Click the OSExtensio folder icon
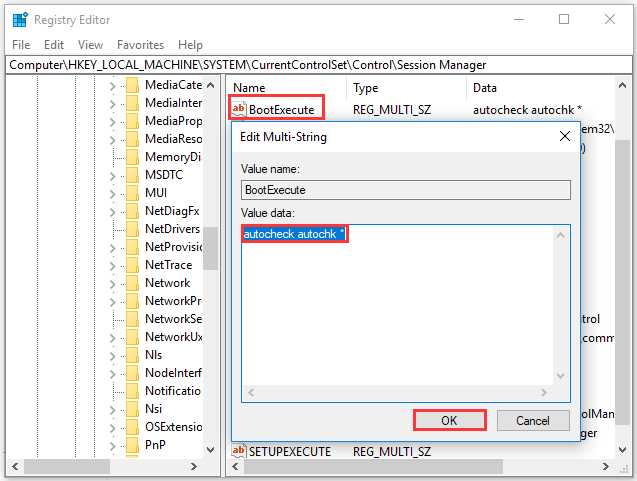 (x=132, y=427)
